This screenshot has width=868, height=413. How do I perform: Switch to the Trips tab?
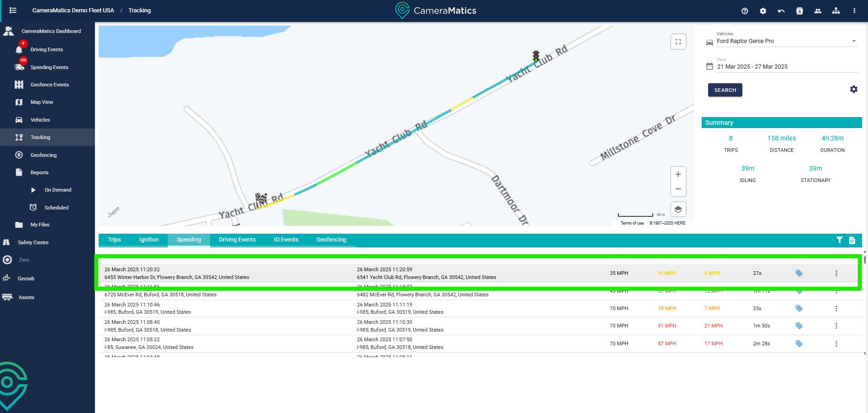point(114,240)
